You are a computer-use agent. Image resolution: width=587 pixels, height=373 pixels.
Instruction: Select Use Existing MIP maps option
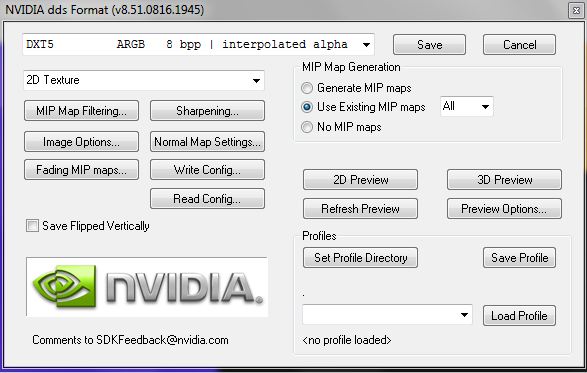point(307,107)
